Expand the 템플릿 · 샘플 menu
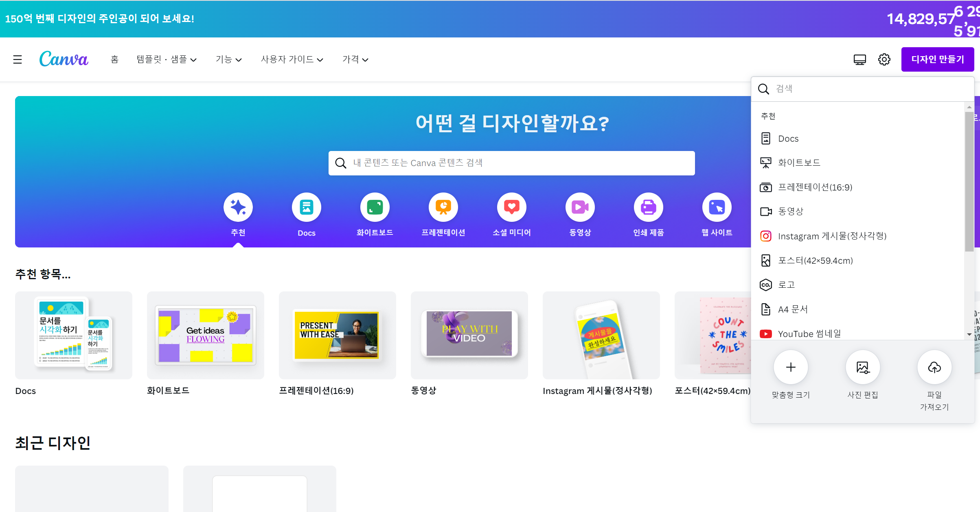 167,59
